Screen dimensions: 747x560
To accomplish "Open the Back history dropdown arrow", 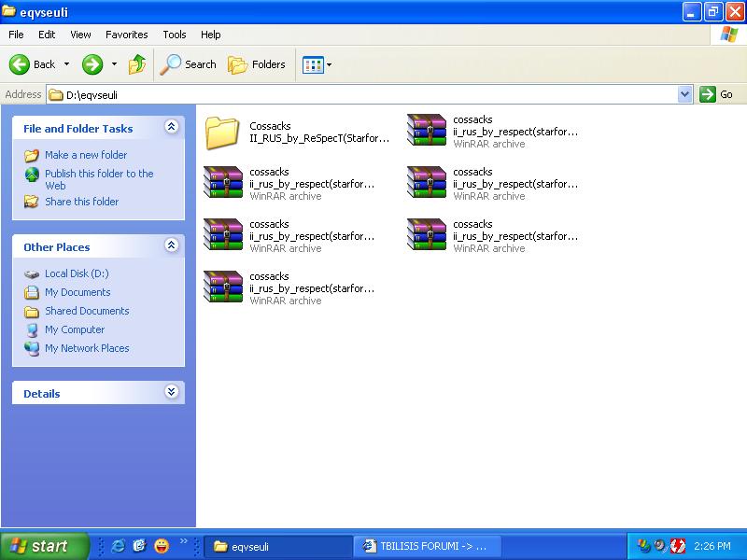I will (66, 64).
